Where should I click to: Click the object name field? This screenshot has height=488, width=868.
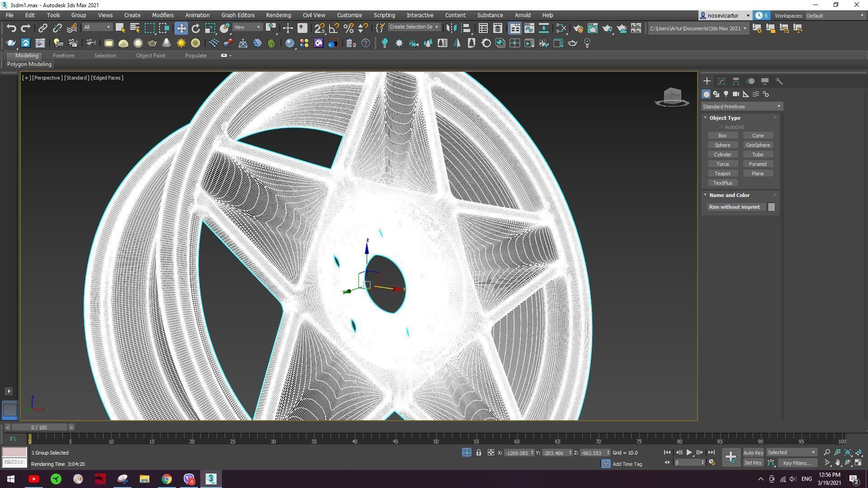(x=736, y=207)
